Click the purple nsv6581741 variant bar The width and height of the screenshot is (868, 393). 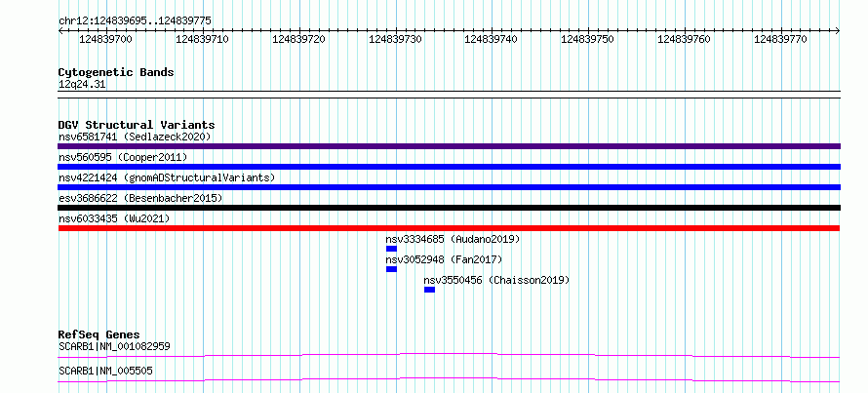pos(449,146)
